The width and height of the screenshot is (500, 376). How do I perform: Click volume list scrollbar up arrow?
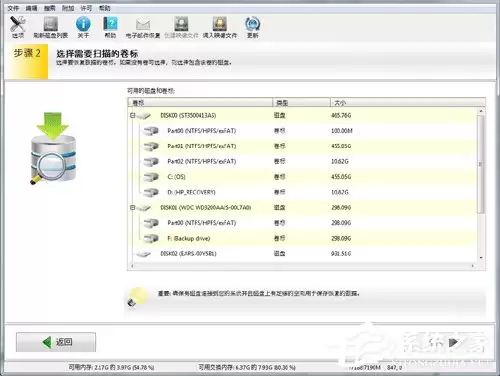481,111
